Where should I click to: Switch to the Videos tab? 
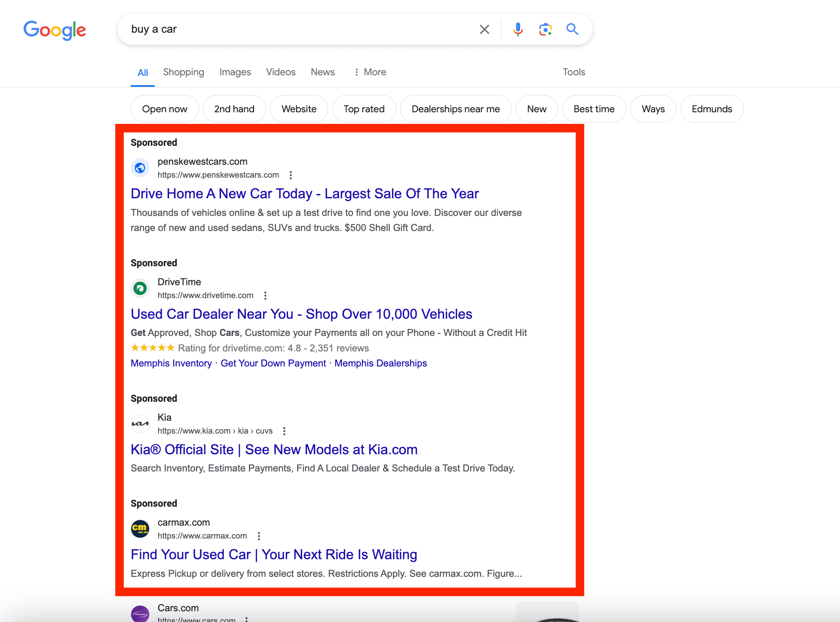click(281, 72)
